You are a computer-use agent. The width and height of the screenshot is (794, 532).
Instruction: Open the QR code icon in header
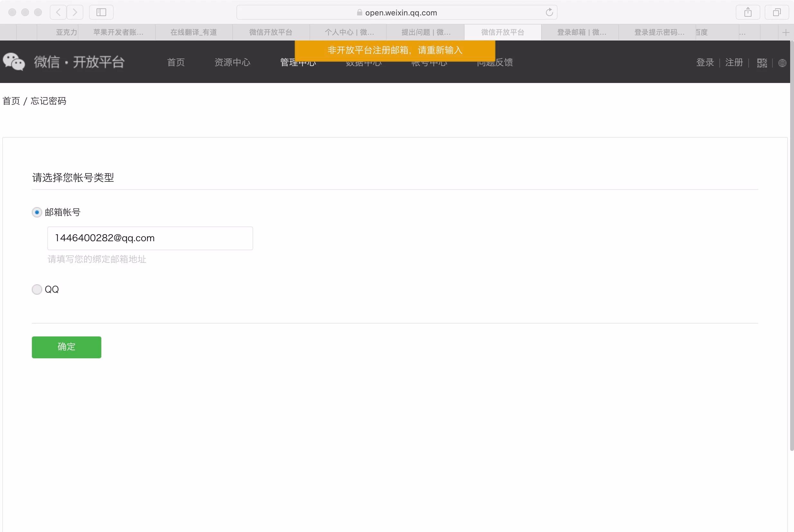pos(762,63)
